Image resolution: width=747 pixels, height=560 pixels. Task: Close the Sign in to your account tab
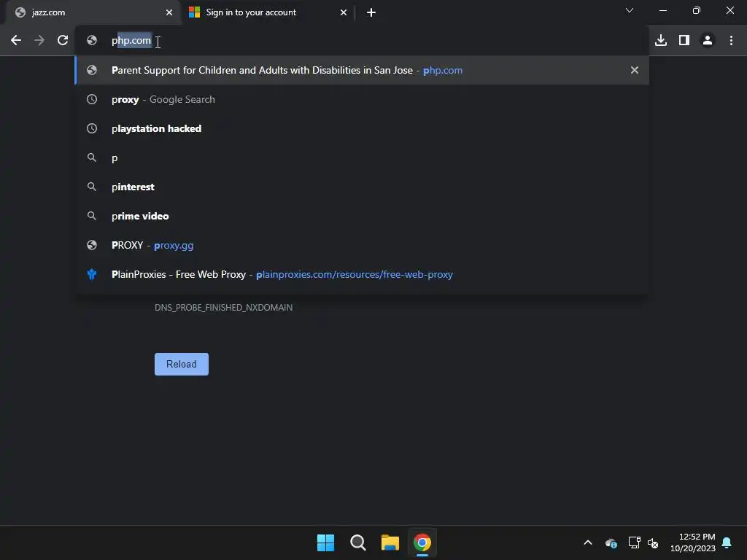[x=344, y=12]
